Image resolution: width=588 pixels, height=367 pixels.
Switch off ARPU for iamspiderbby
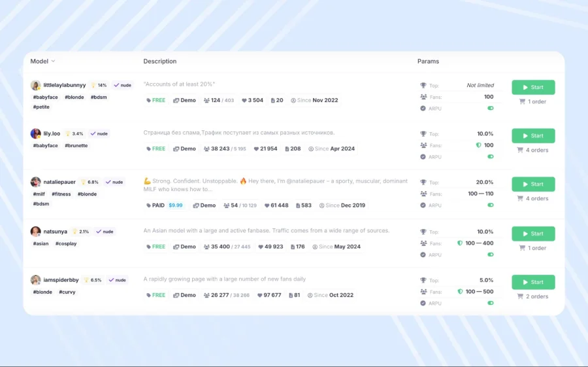click(x=491, y=303)
